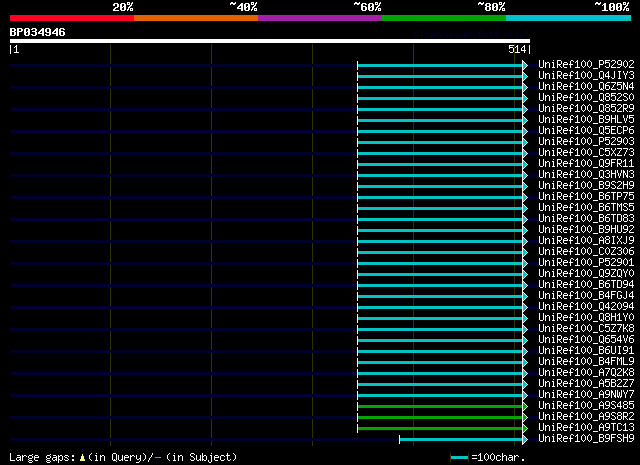This screenshot has width=640, height=465.
Task: Select hit label UniRef100_Q42094
Action: pos(586,307)
